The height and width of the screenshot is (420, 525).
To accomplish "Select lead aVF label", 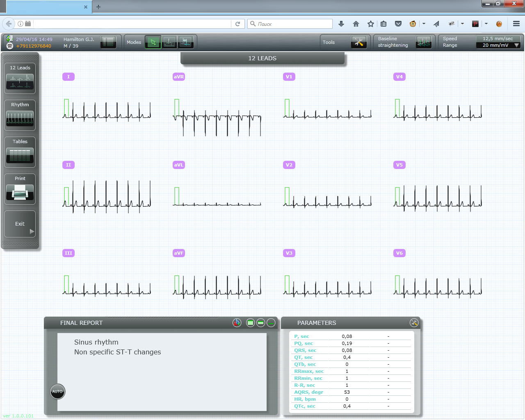I will coord(179,253).
